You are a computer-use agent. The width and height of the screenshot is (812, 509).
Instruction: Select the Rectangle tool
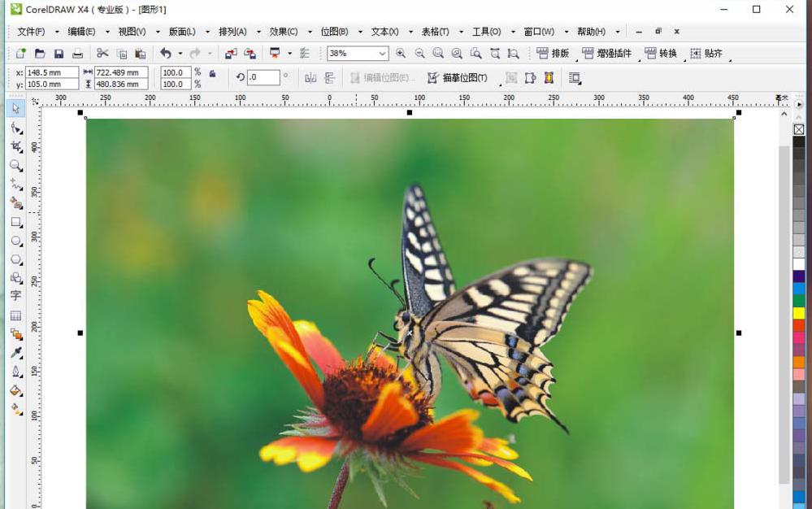coord(16,222)
